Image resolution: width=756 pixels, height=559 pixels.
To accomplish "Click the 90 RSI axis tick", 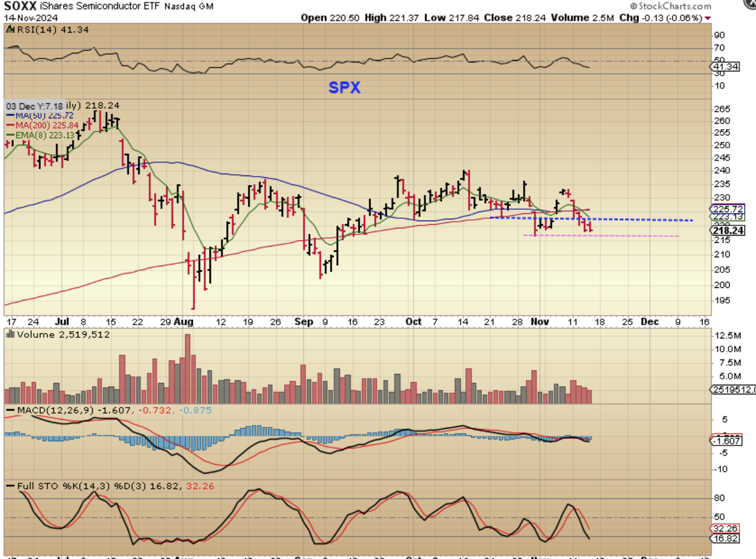I will pos(720,35).
